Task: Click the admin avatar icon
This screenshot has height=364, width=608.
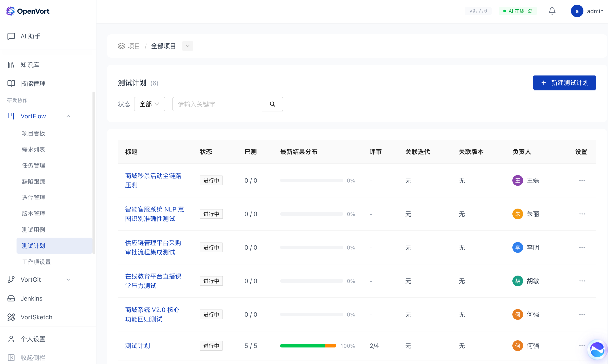Action: pyautogui.click(x=577, y=11)
